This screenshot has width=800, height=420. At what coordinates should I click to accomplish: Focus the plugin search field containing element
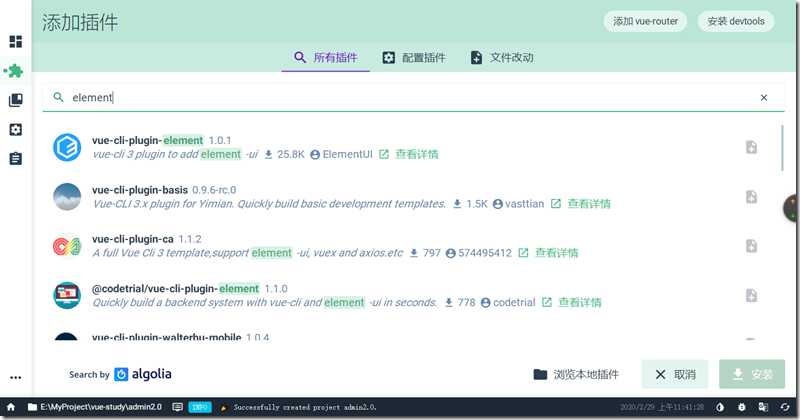pyautogui.click(x=413, y=97)
